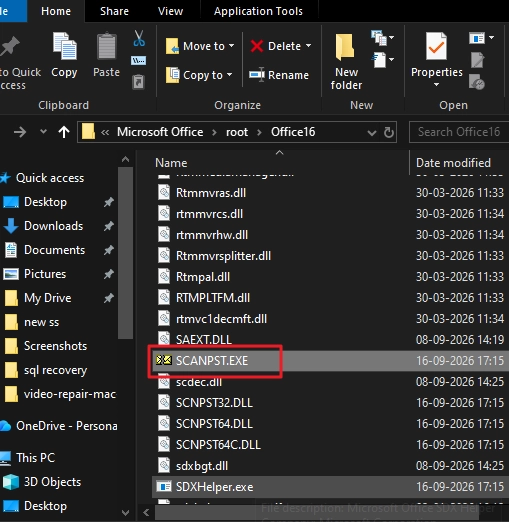
Task: Expand the Move to dropdown
Action: pyautogui.click(x=232, y=46)
